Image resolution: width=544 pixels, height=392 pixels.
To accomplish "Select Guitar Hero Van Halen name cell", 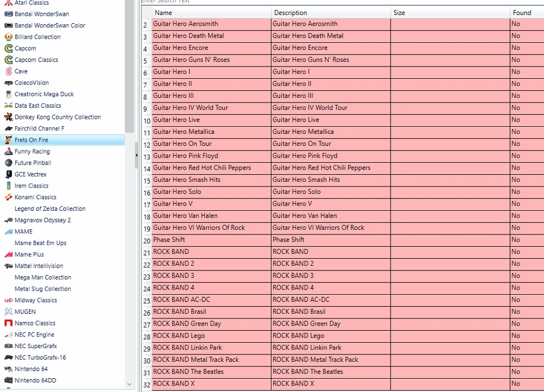I will click(x=211, y=215).
